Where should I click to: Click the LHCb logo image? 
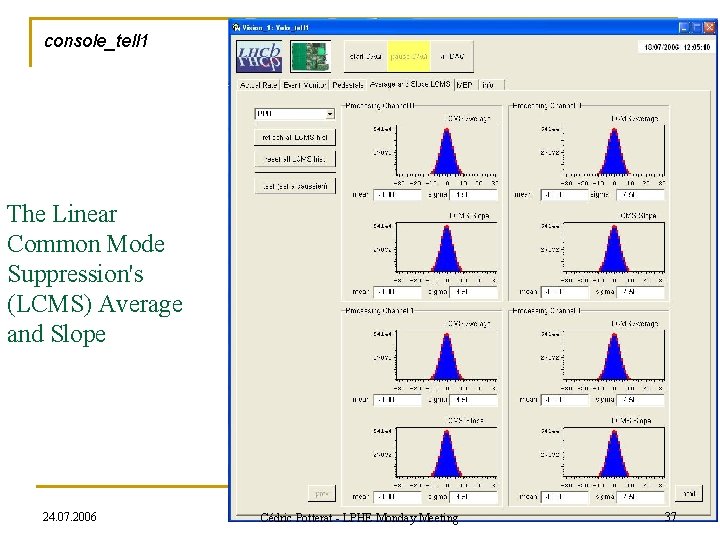[x=259, y=56]
